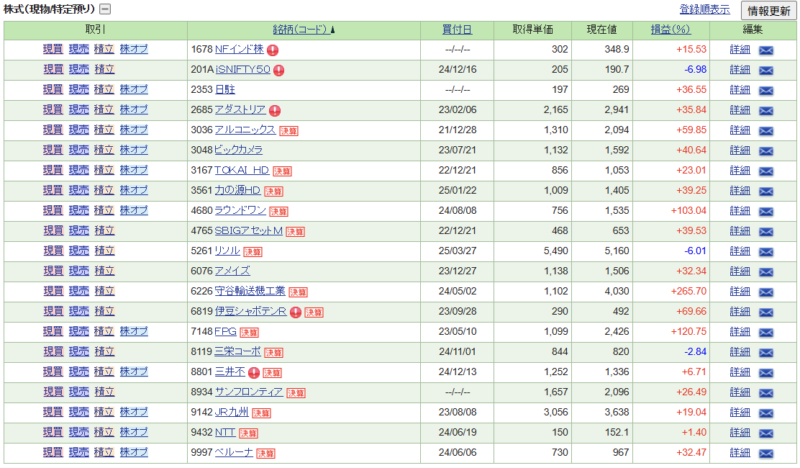Click profit value +265.70
Viewport: 800px width, 468px height.
tap(689, 291)
